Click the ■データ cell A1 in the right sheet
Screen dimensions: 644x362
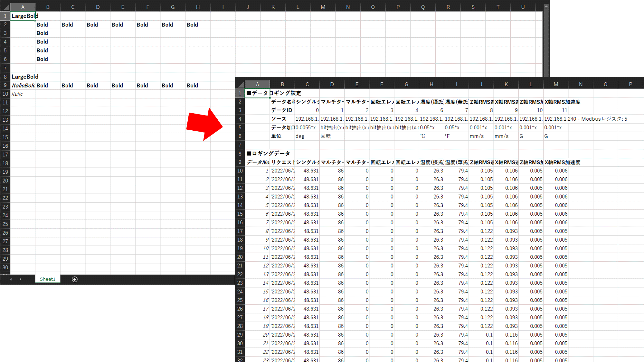coord(258,93)
